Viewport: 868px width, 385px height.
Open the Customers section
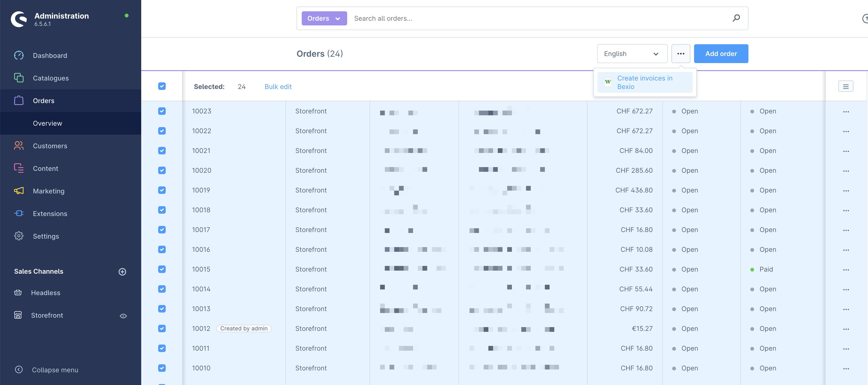coord(50,145)
